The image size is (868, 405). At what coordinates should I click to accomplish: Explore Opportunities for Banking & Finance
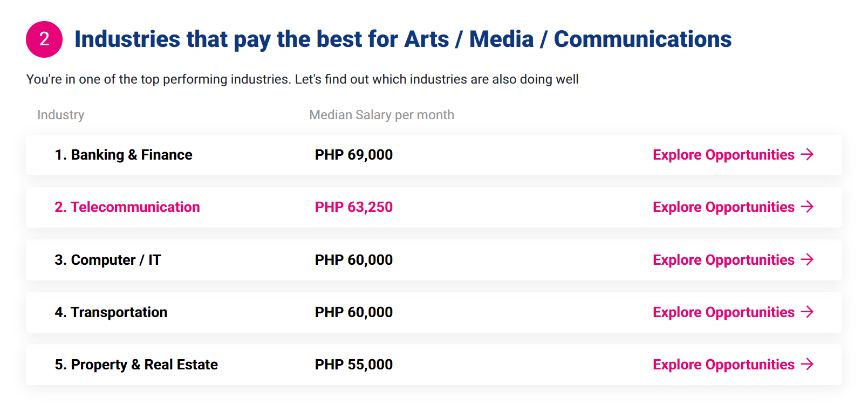coord(723,155)
